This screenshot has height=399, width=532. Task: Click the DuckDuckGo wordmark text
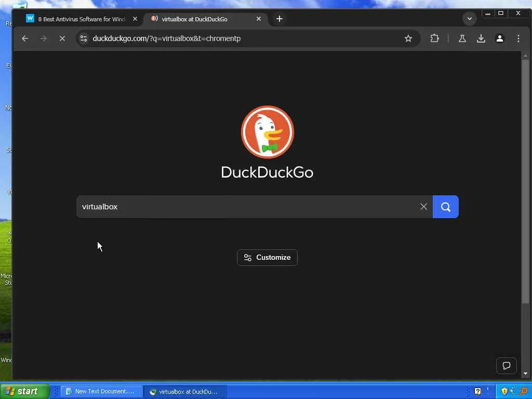point(268,172)
